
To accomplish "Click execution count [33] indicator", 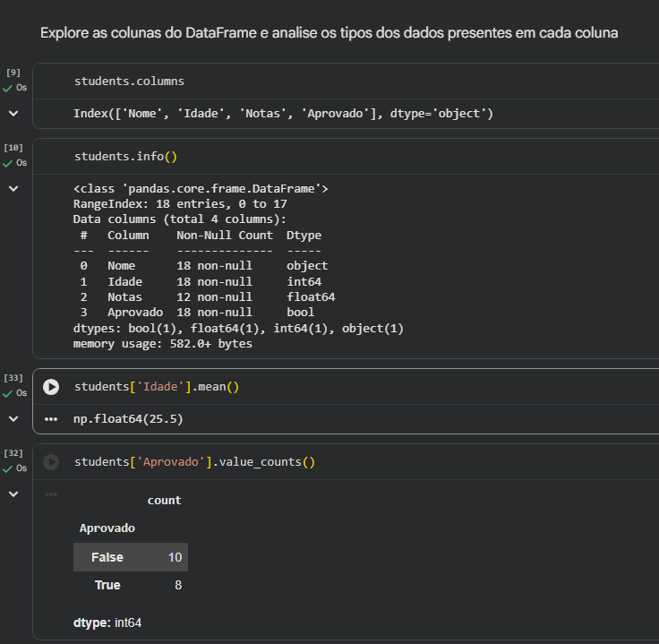I will click(13, 377).
